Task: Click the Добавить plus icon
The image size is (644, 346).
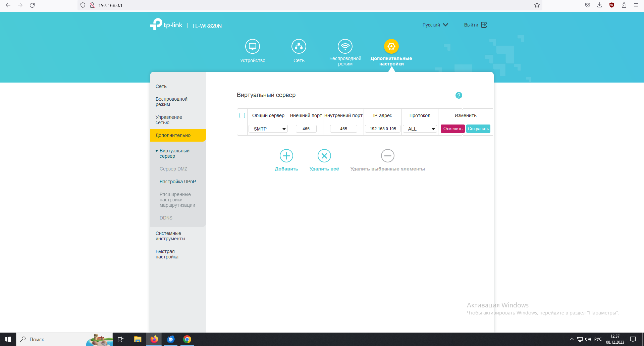Action: [286, 156]
